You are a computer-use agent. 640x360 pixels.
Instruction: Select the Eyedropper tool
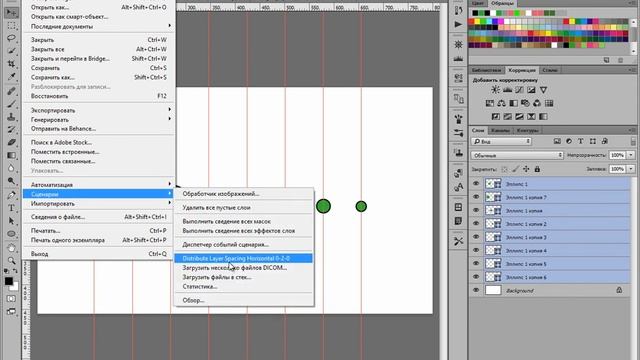coord(11,77)
